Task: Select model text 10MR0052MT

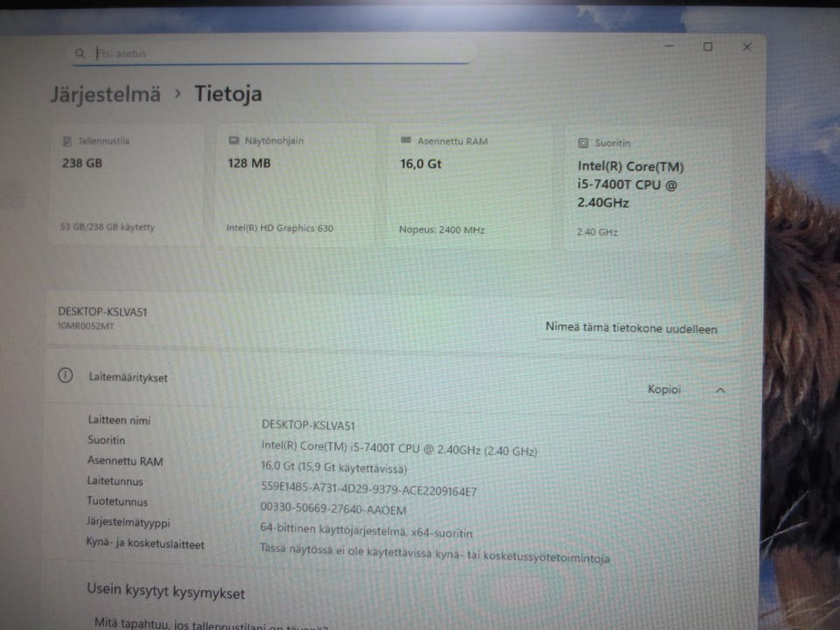Action: 86,326
